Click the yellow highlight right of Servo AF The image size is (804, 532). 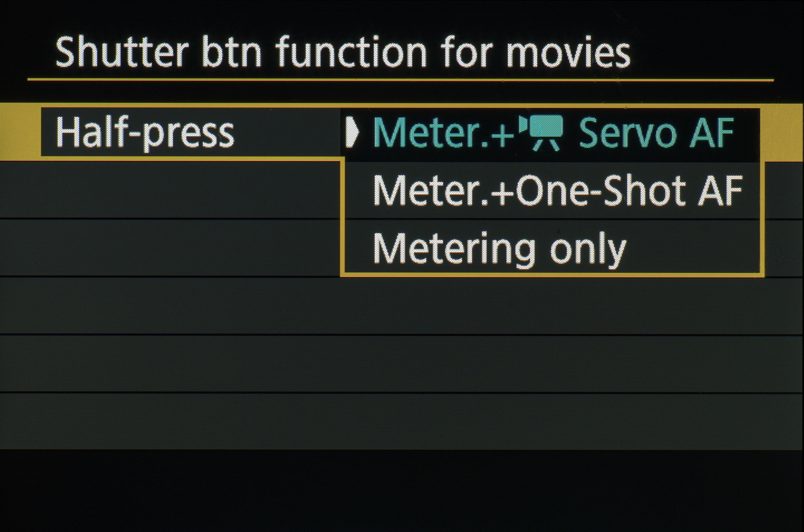point(782,133)
